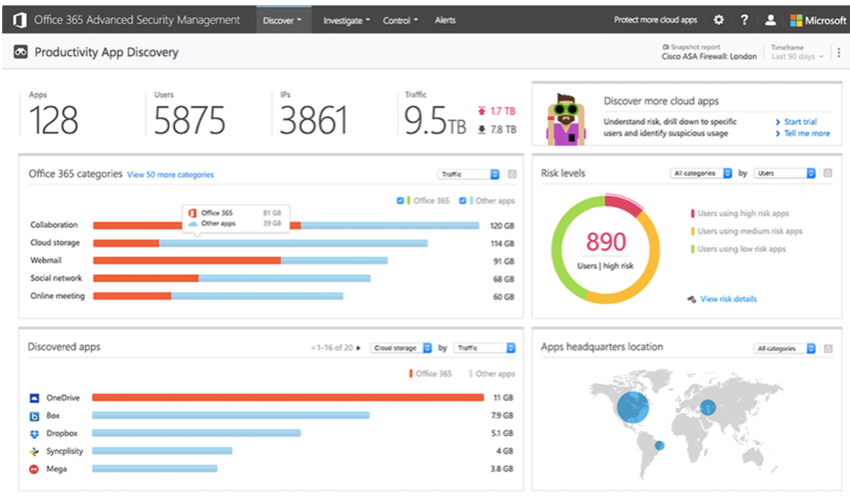
Task: Uncheck the Office 365 legend checkbox
Action: point(401,201)
